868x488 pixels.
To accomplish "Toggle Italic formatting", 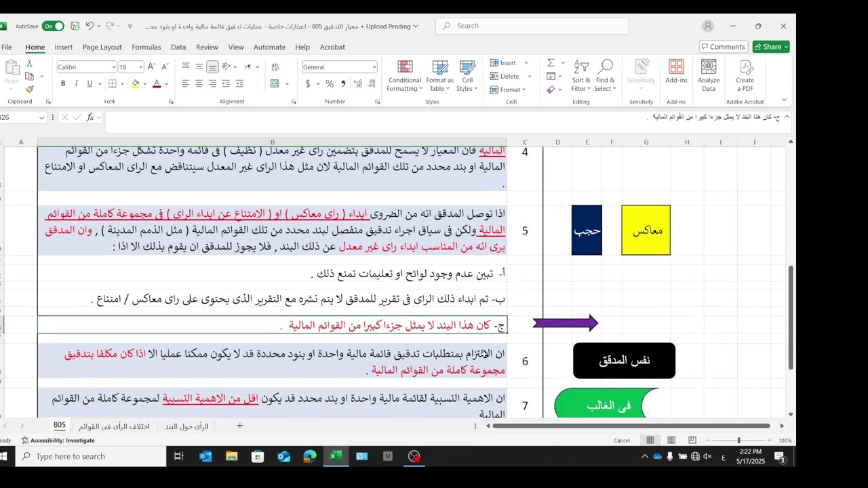I will [76, 83].
